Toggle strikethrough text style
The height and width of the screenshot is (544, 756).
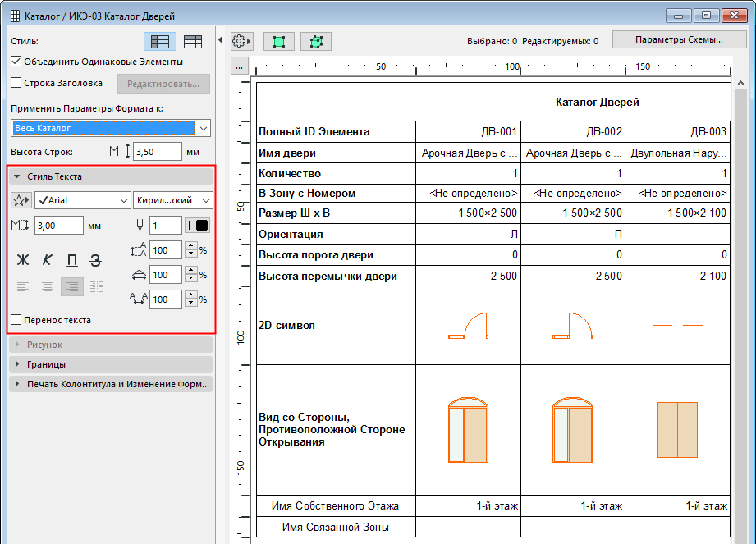click(x=96, y=260)
